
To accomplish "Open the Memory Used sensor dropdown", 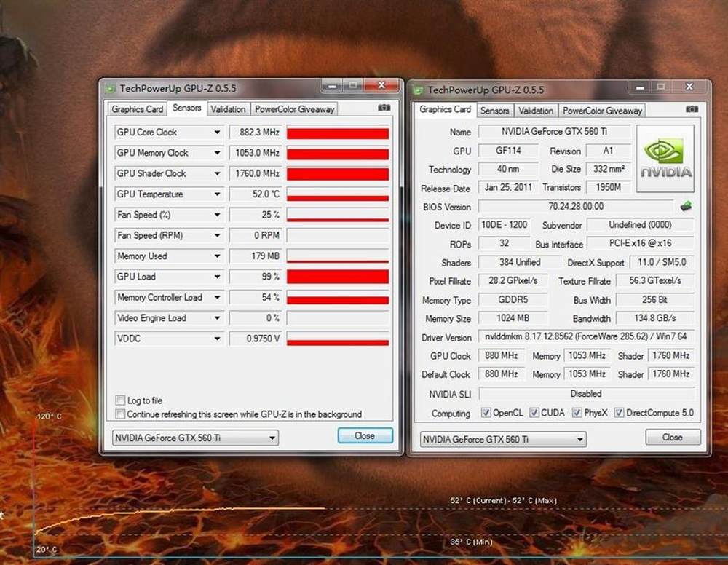I will coord(217,256).
